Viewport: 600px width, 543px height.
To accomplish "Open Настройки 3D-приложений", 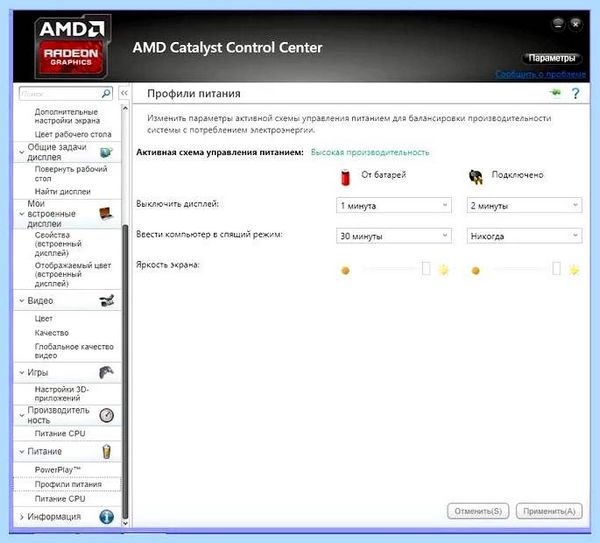I will 62,394.
